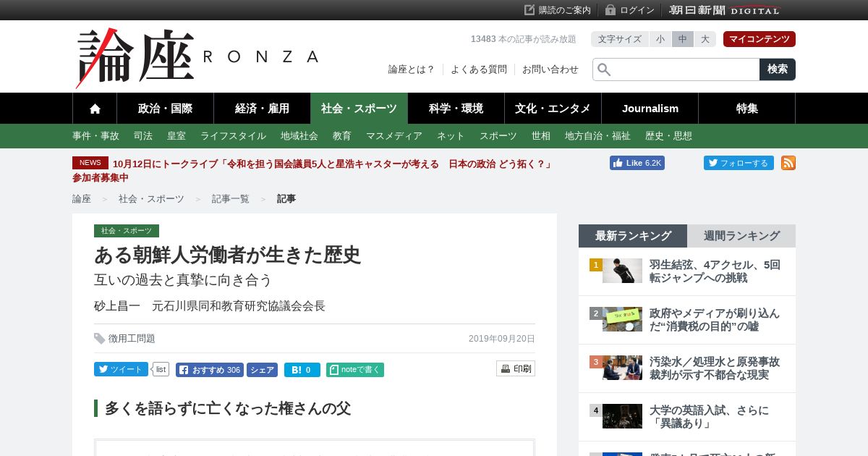Follow on Twitter with フォローする
This screenshot has width=868, height=456.
coord(739,163)
